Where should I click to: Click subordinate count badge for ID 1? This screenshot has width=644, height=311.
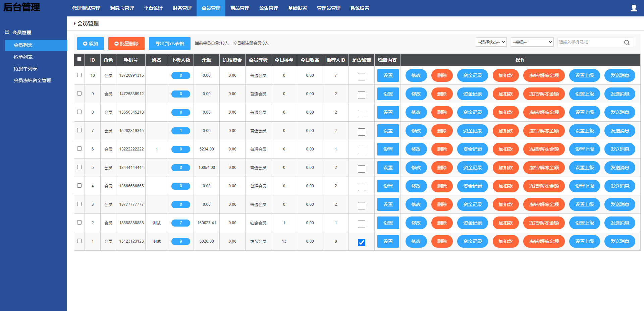pyautogui.click(x=180, y=241)
